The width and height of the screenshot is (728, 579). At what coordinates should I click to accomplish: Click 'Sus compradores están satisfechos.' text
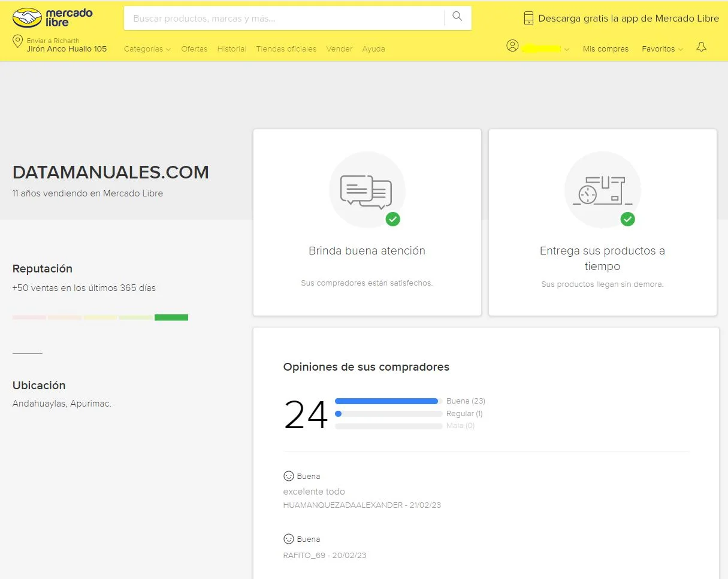pos(367,283)
